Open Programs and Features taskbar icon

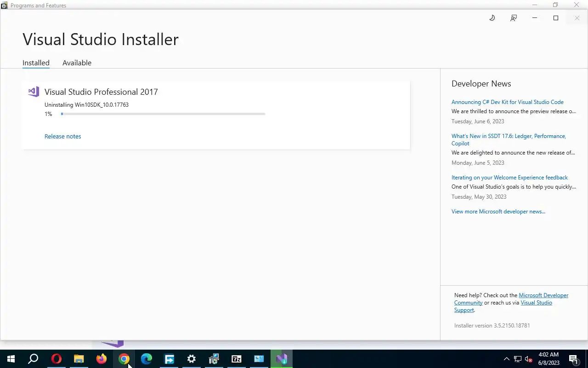[x=214, y=359]
